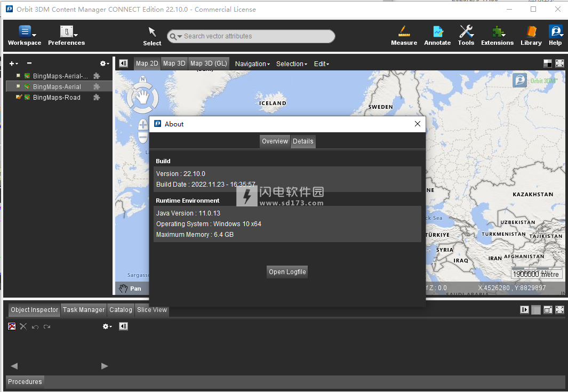This screenshot has height=392, width=568.
Task: Switch to the Overview tab in About
Action: pyautogui.click(x=275, y=141)
